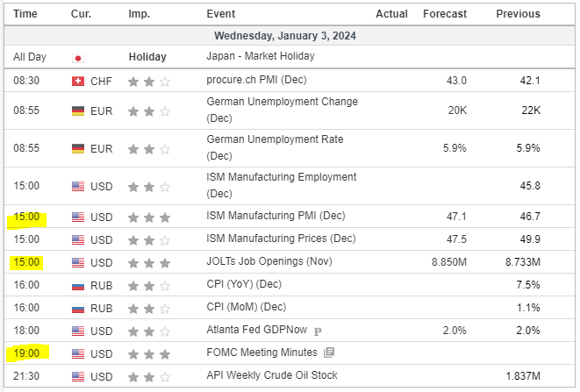Sort by the Time column header

25,14
